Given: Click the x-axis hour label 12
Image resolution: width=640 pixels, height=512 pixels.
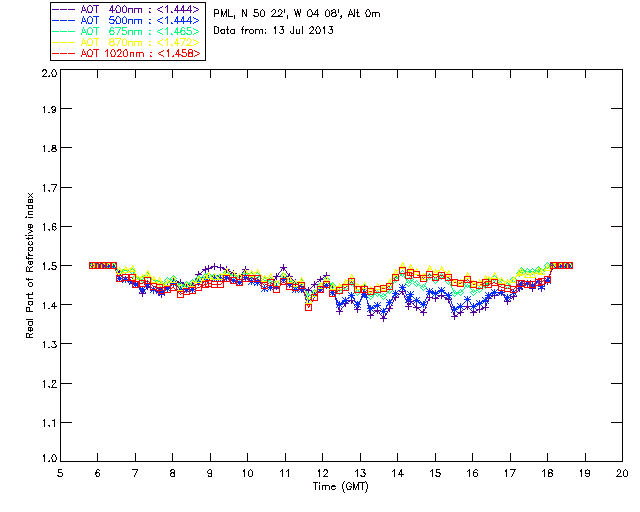Looking at the screenshot, I should click(x=322, y=473).
